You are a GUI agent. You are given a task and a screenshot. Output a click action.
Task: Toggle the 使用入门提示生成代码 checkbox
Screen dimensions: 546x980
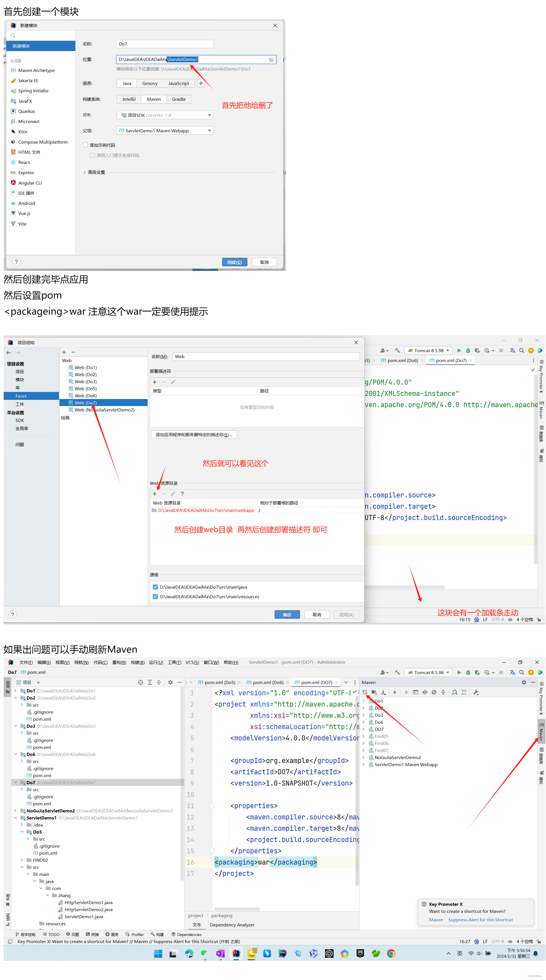(93, 155)
